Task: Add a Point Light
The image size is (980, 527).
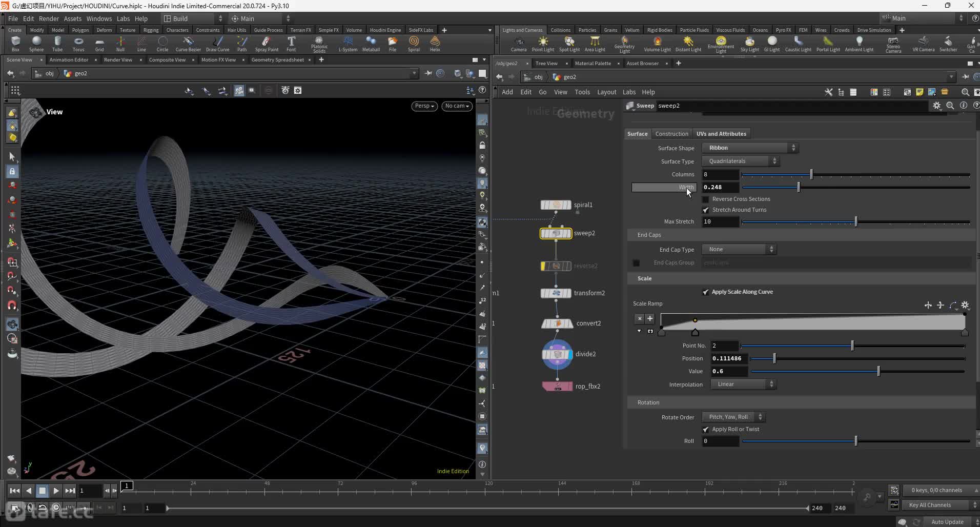Action: (x=543, y=44)
